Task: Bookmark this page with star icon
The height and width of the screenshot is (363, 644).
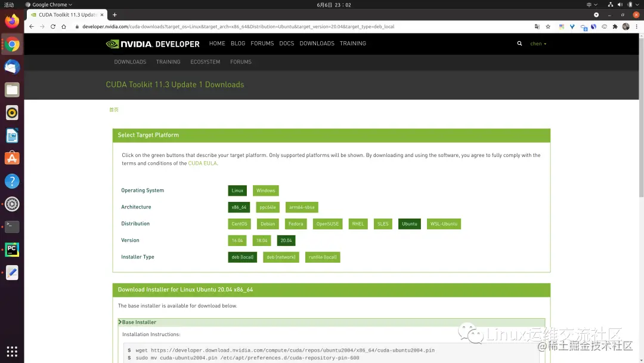Action: tap(548, 26)
